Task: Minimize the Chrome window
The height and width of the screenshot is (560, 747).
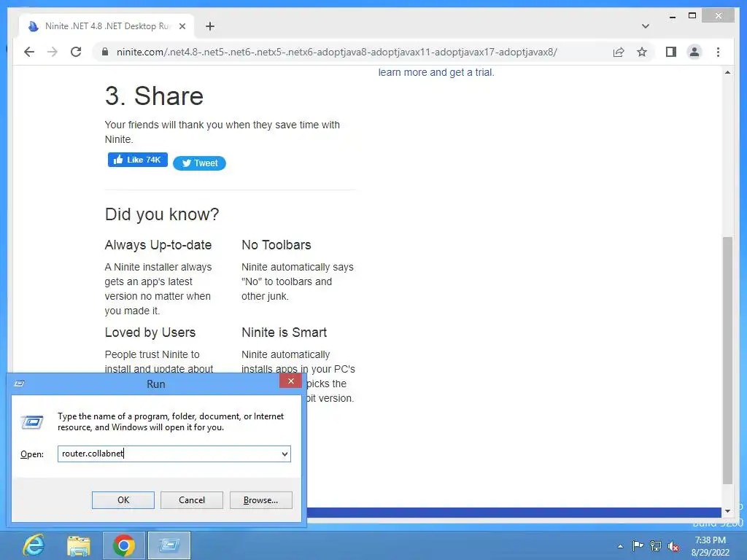Action: [x=672, y=16]
